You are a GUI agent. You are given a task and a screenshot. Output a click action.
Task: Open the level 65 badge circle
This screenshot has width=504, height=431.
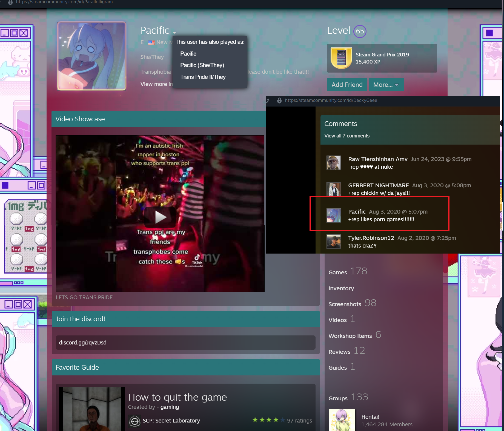pos(360,31)
